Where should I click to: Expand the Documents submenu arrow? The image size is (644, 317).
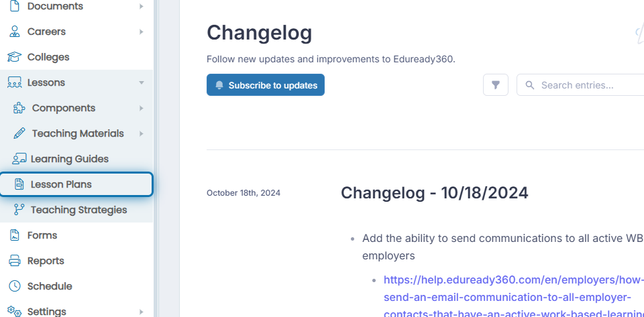142,6
